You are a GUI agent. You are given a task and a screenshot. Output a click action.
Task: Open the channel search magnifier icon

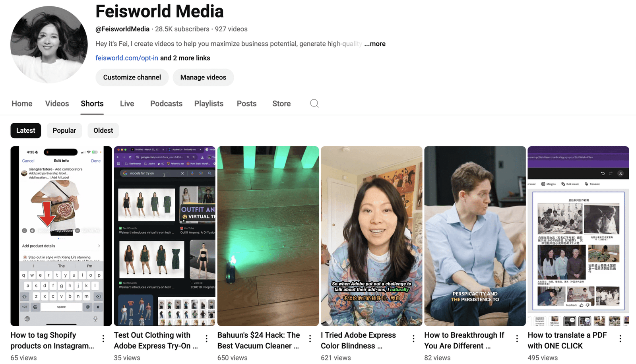coord(314,103)
